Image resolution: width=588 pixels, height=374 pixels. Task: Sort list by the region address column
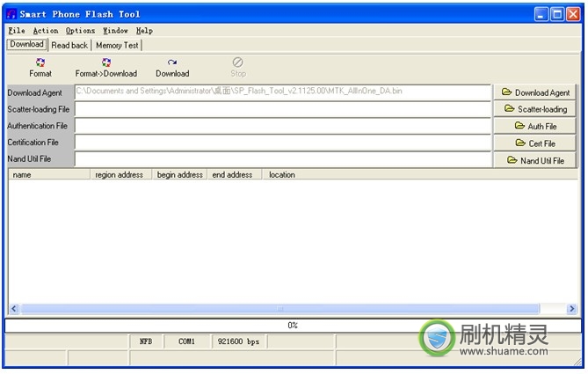(120, 174)
